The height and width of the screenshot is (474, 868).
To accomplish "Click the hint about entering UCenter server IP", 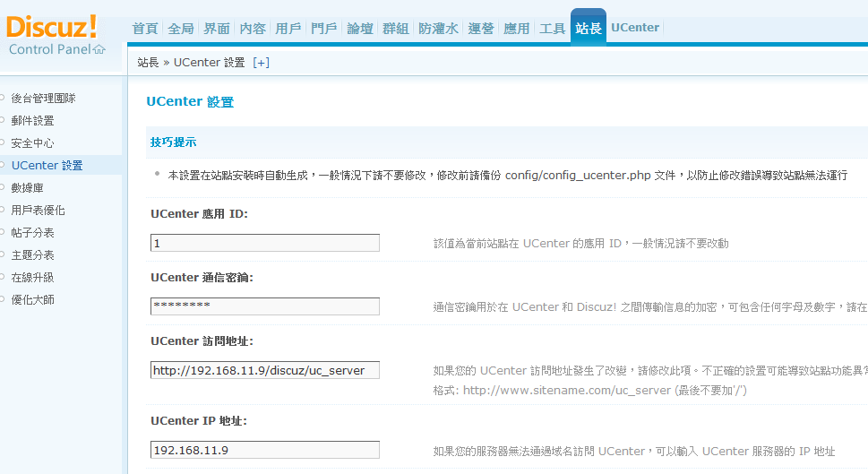I will coord(634,452).
